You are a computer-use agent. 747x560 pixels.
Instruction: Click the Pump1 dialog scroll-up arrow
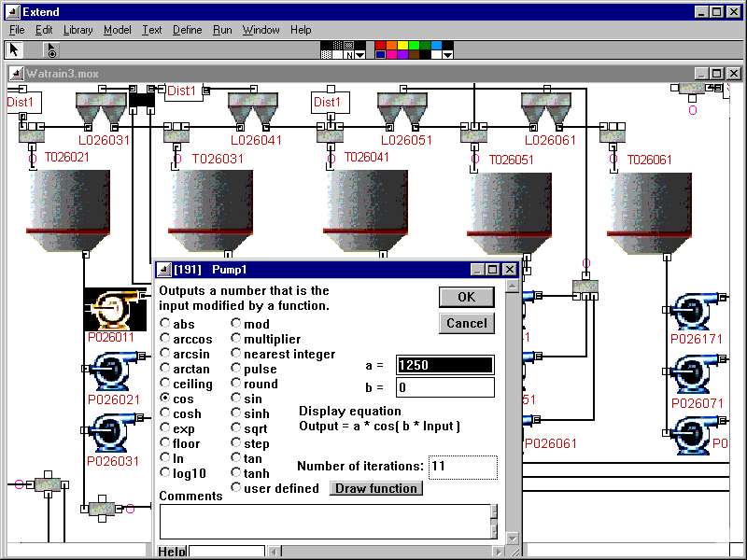click(x=512, y=286)
